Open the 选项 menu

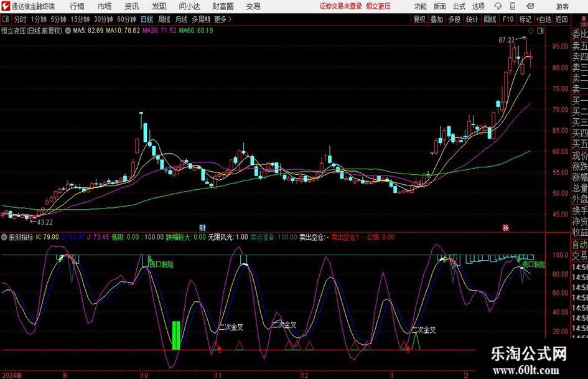click(x=478, y=6)
